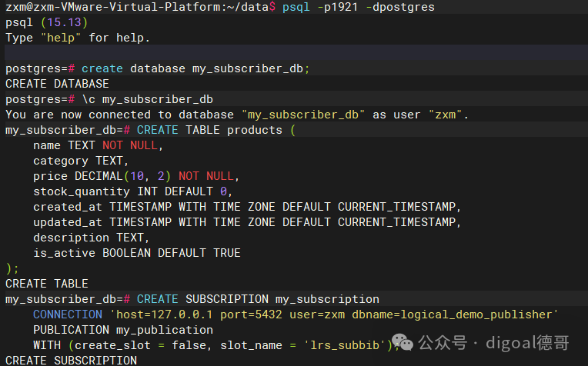This screenshot has height=366, width=588.
Task: Click the 'category TEXT,' column line
Action: 81,161
